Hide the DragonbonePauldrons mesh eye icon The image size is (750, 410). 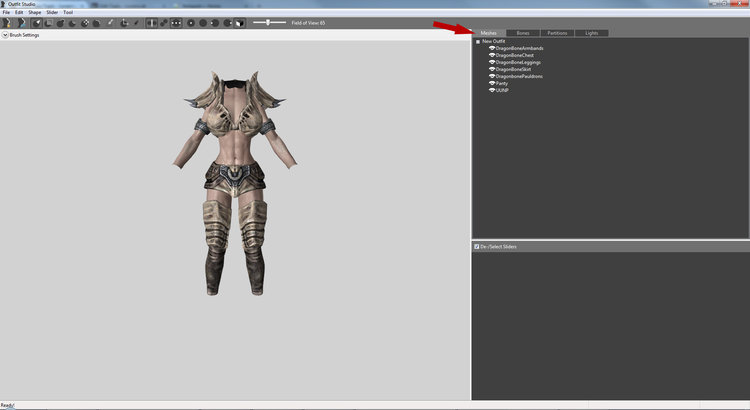[x=492, y=76]
